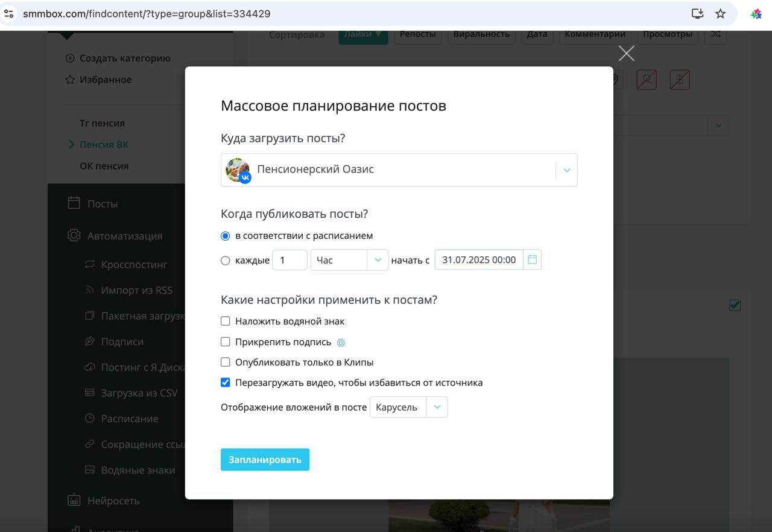Click the start date field 31.07.2025 00:00

[x=479, y=260]
